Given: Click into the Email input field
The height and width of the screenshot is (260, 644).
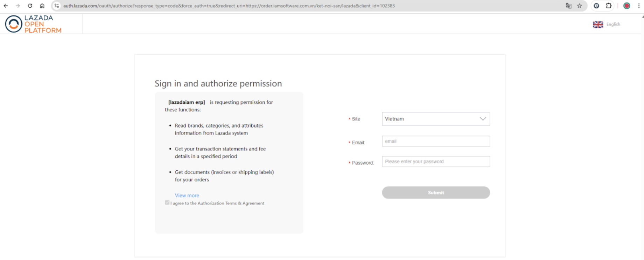Looking at the screenshot, I should [436, 141].
